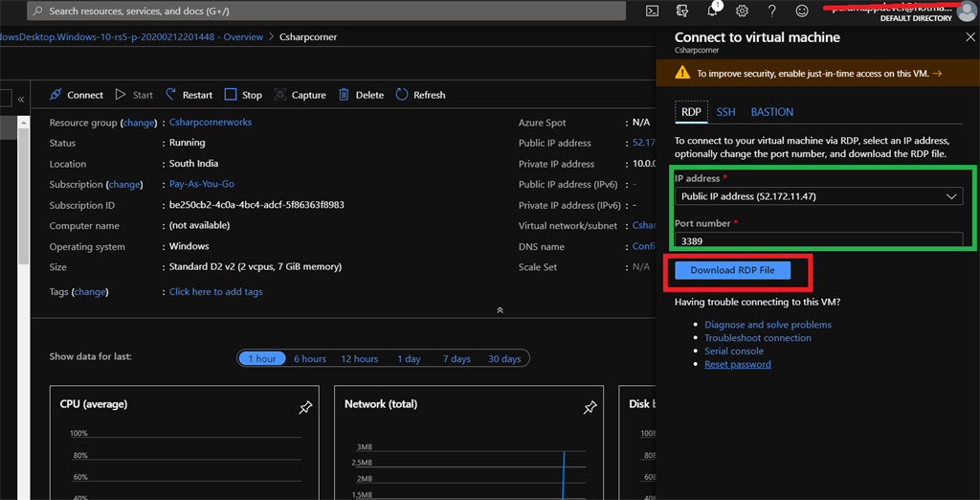This screenshot has height=500, width=980.
Task: Switch to the BASTION tab
Action: 772,112
